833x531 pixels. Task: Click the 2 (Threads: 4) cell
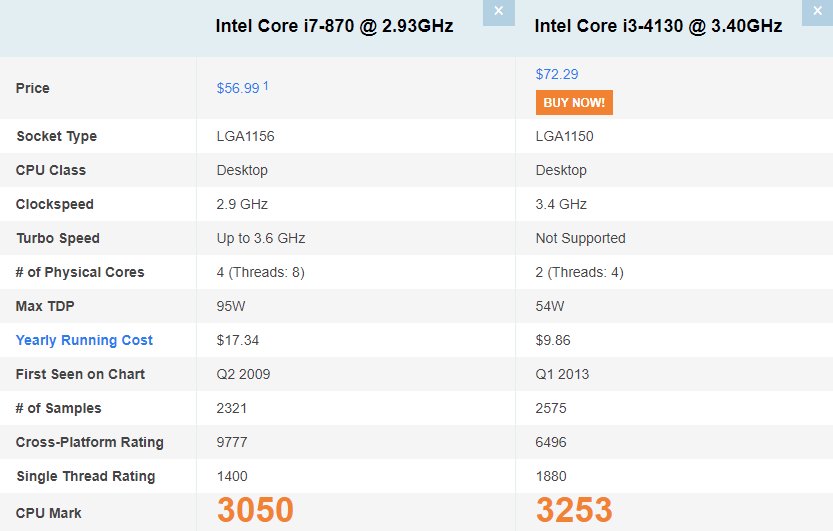tap(579, 272)
